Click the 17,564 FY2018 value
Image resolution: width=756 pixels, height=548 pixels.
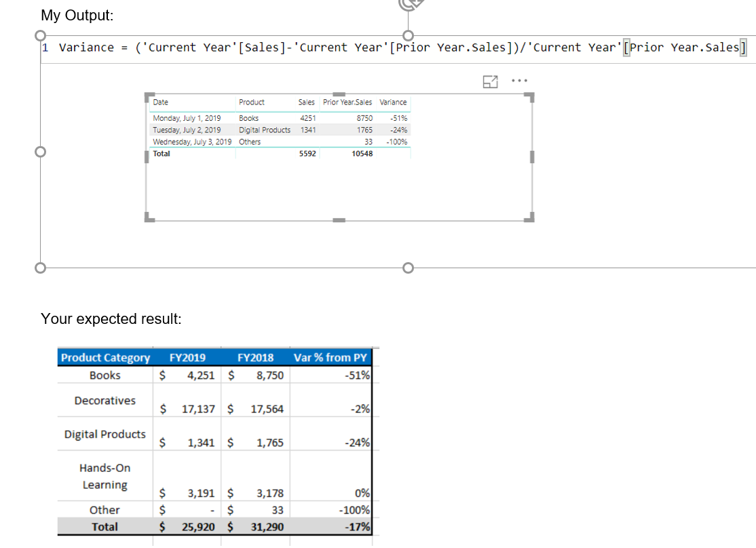point(267,409)
